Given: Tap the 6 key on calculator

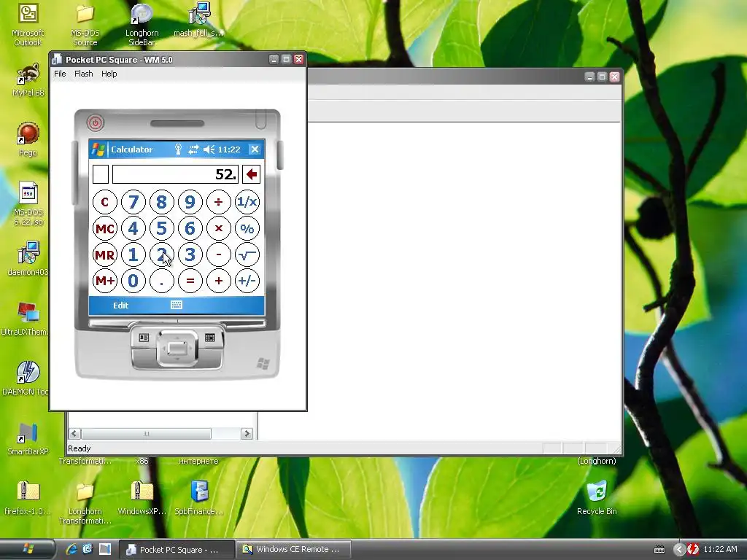Looking at the screenshot, I should 190,228.
